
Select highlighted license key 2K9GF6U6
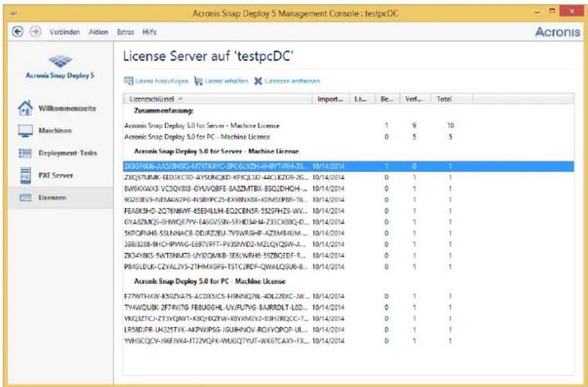[348, 166]
